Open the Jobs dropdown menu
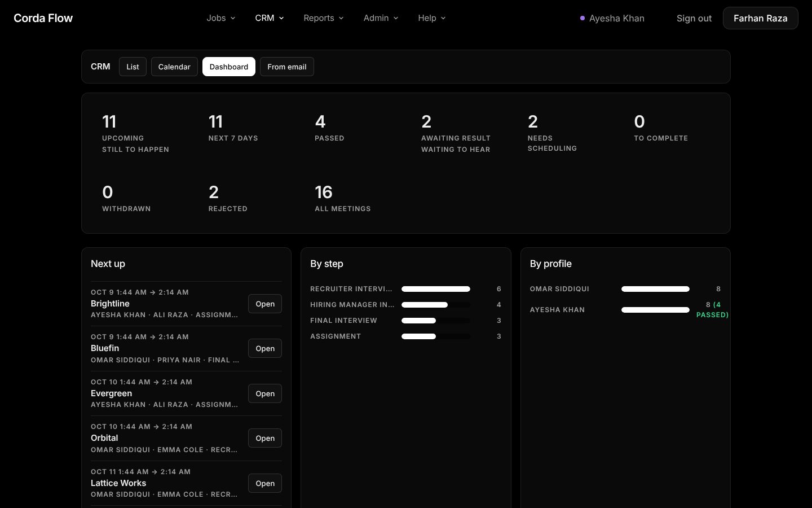812x508 pixels. tap(220, 18)
